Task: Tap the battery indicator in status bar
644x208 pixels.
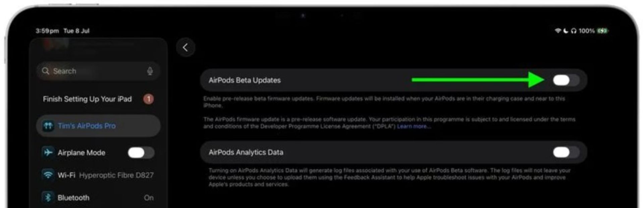Action: (603, 31)
